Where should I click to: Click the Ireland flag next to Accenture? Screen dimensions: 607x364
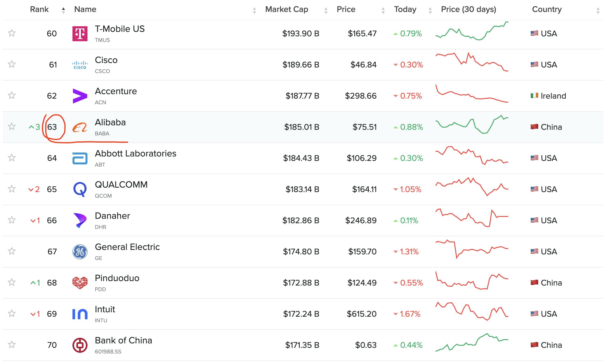[535, 96]
